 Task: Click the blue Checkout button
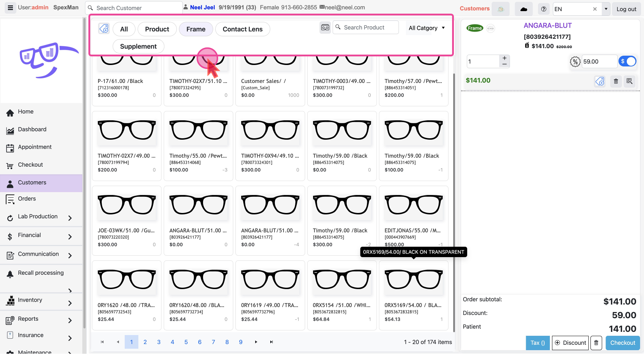(x=622, y=343)
